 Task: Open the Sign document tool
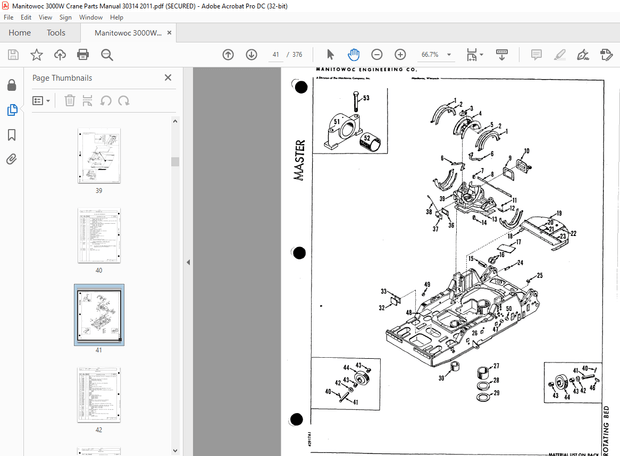pyautogui.click(x=583, y=55)
